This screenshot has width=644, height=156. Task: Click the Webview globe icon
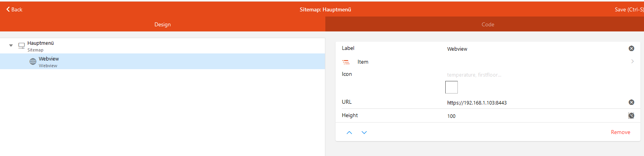pos(33,62)
